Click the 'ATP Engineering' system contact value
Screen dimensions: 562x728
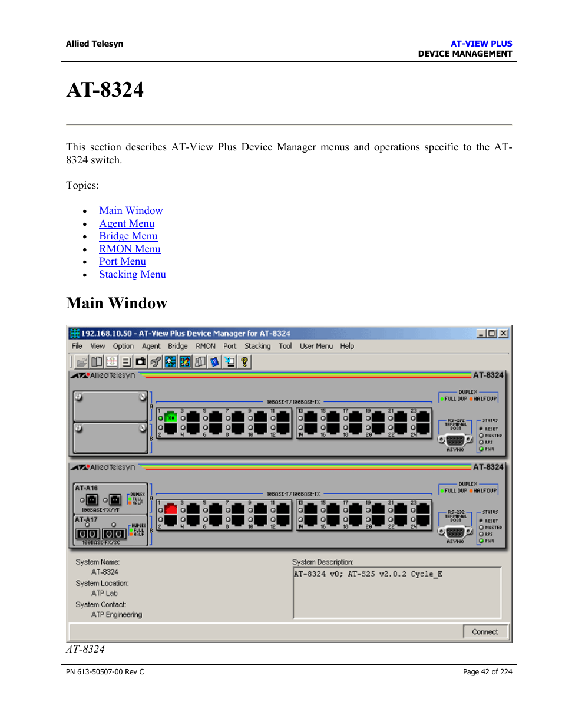click(x=117, y=614)
